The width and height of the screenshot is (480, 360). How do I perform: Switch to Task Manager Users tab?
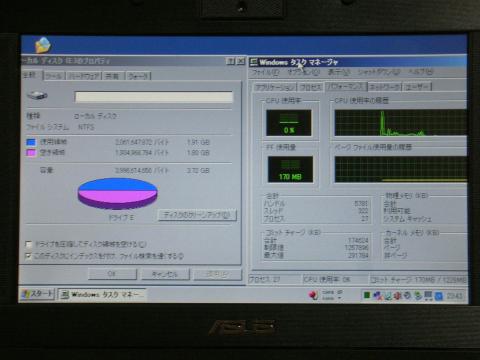417,87
